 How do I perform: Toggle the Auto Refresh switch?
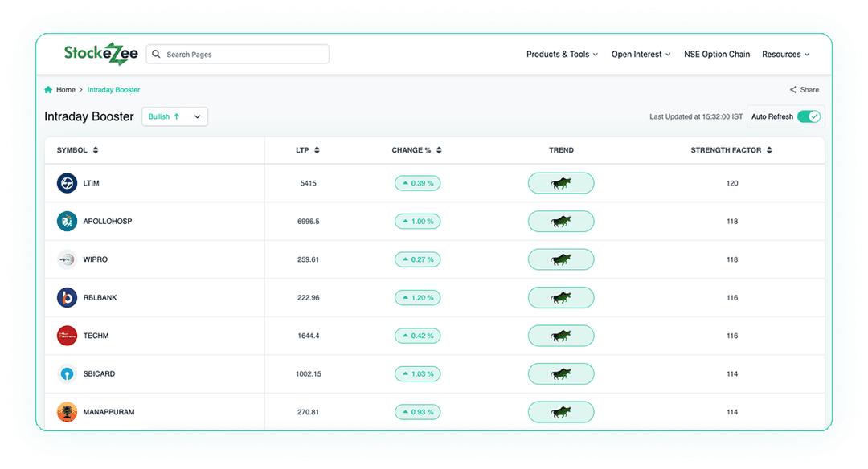[809, 116]
